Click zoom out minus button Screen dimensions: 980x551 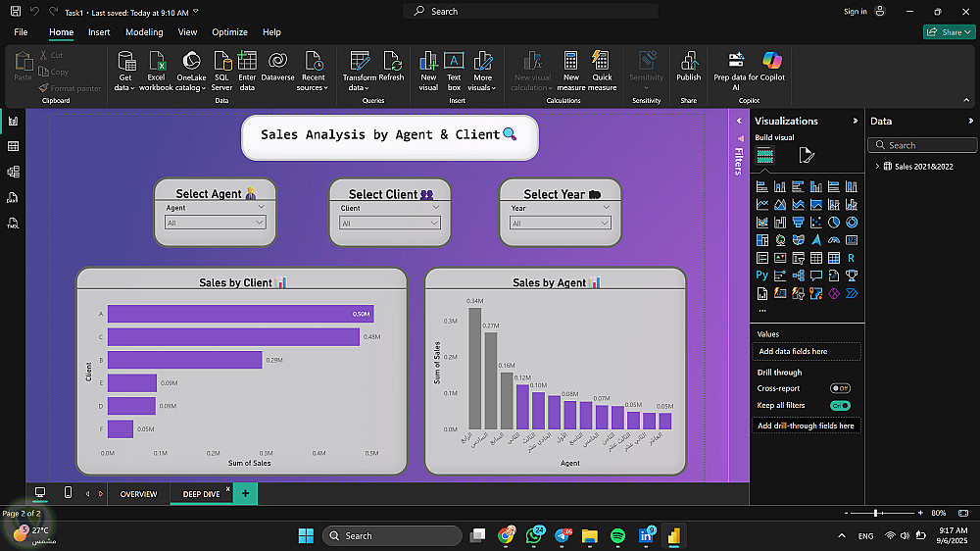click(847, 513)
